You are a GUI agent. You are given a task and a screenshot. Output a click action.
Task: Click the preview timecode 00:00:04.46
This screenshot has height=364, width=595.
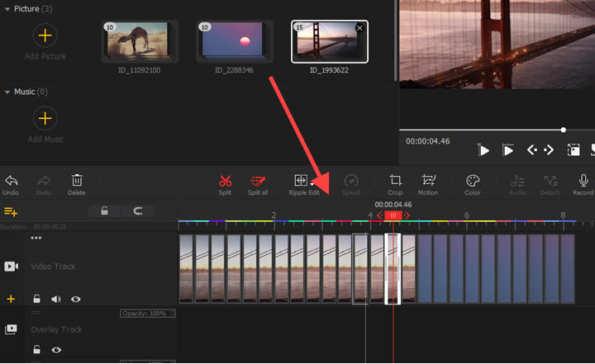click(x=428, y=141)
